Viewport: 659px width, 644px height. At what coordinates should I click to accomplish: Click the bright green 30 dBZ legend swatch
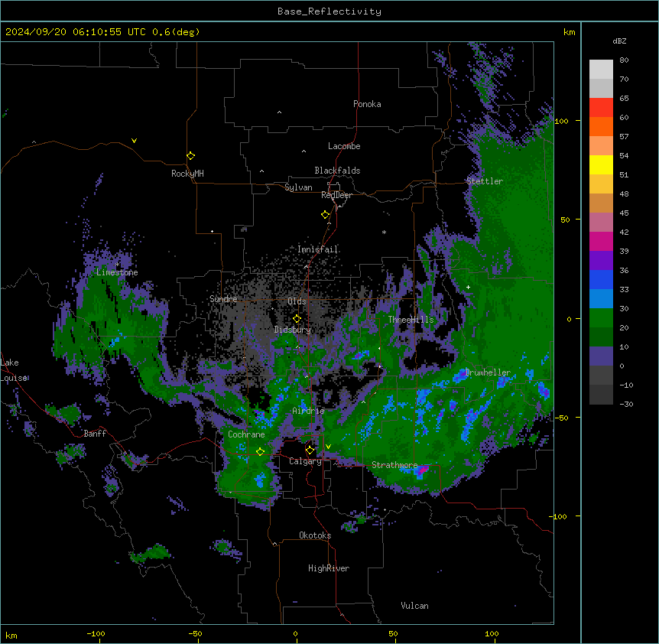(x=601, y=318)
